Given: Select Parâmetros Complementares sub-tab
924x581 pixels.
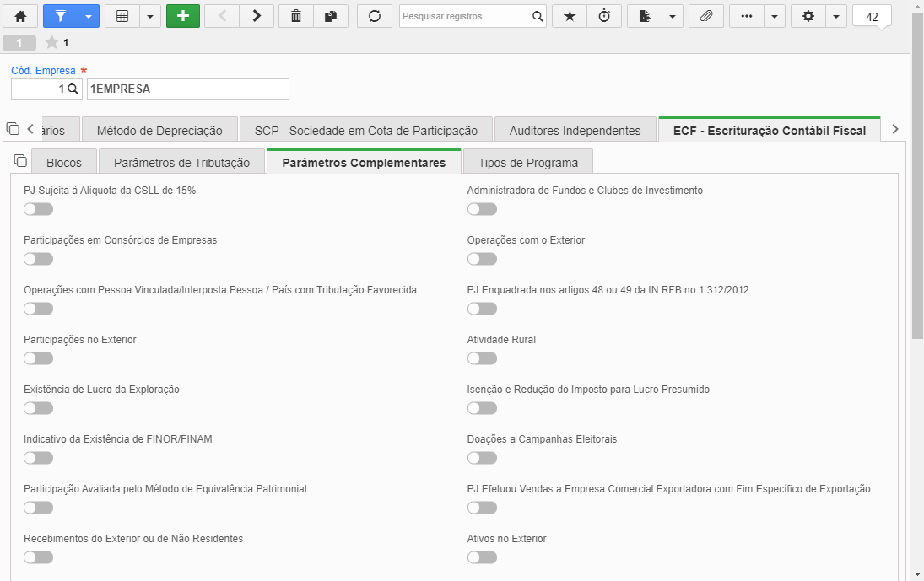Looking at the screenshot, I should [x=365, y=163].
